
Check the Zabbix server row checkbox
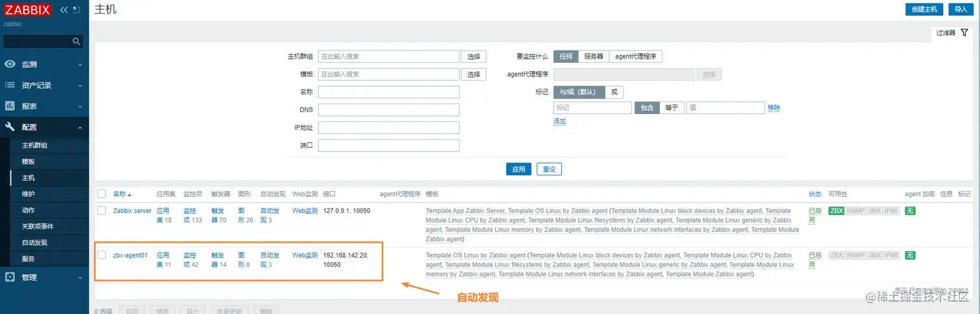(102, 210)
